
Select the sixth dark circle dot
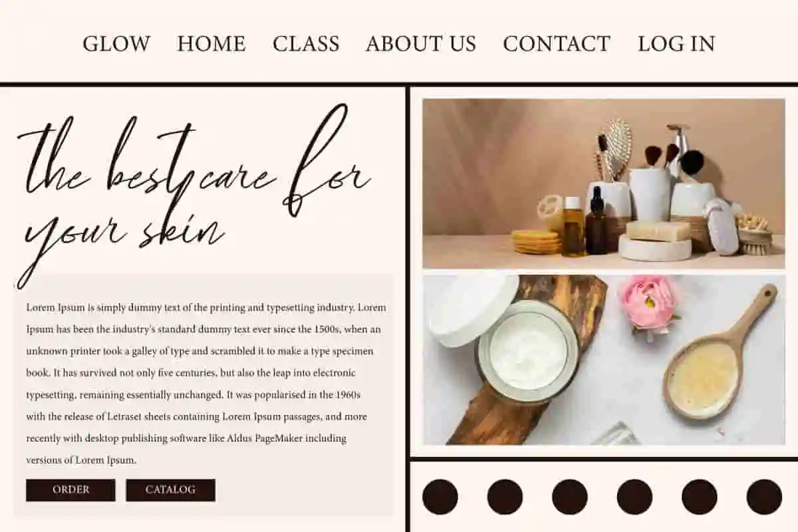[764, 497]
